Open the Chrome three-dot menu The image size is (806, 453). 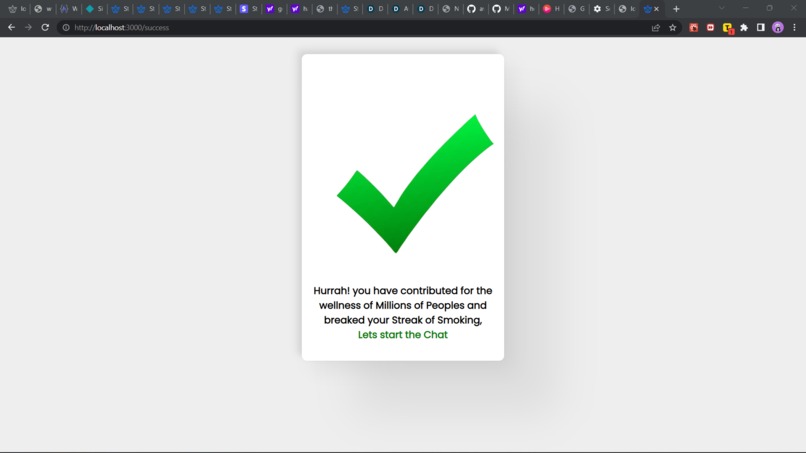[x=794, y=28]
